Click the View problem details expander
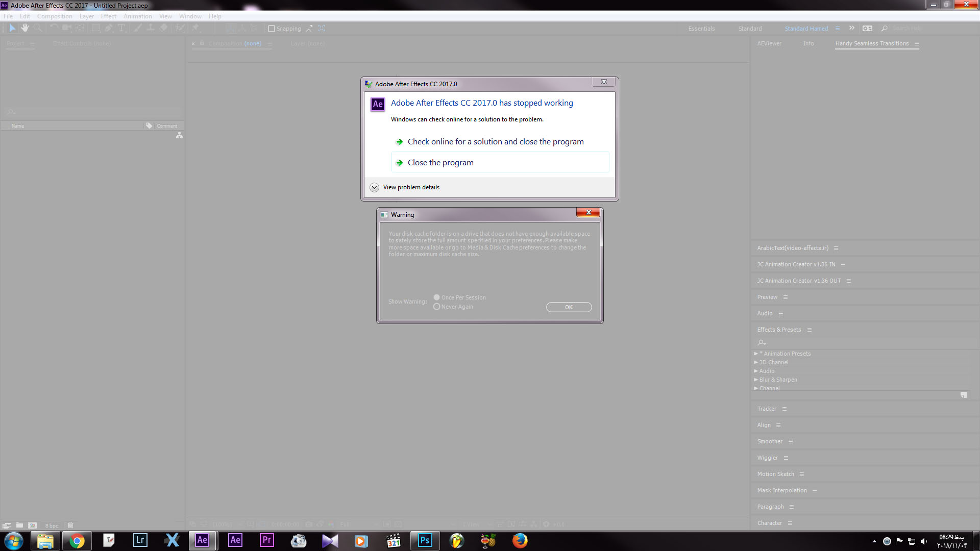980x551 pixels. [404, 187]
